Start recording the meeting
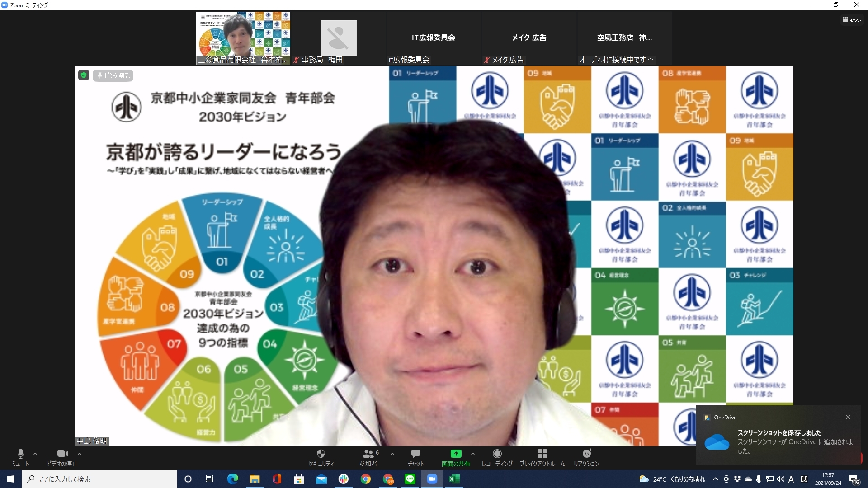Image resolution: width=868 pixels, height=488 pixels. click(497, 457)
